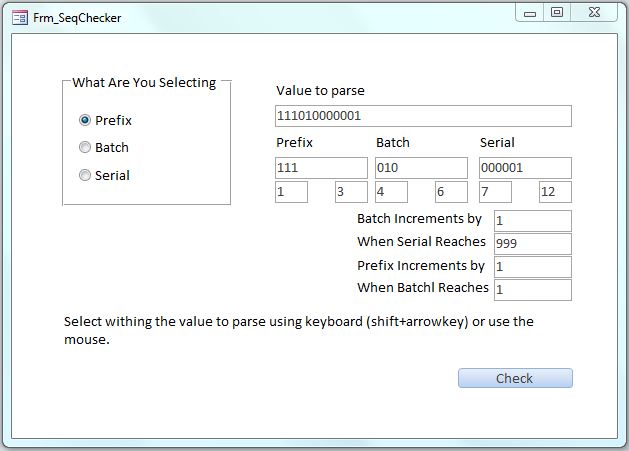
Task: Select the When Batchl Reaches field
Action: 532,290
